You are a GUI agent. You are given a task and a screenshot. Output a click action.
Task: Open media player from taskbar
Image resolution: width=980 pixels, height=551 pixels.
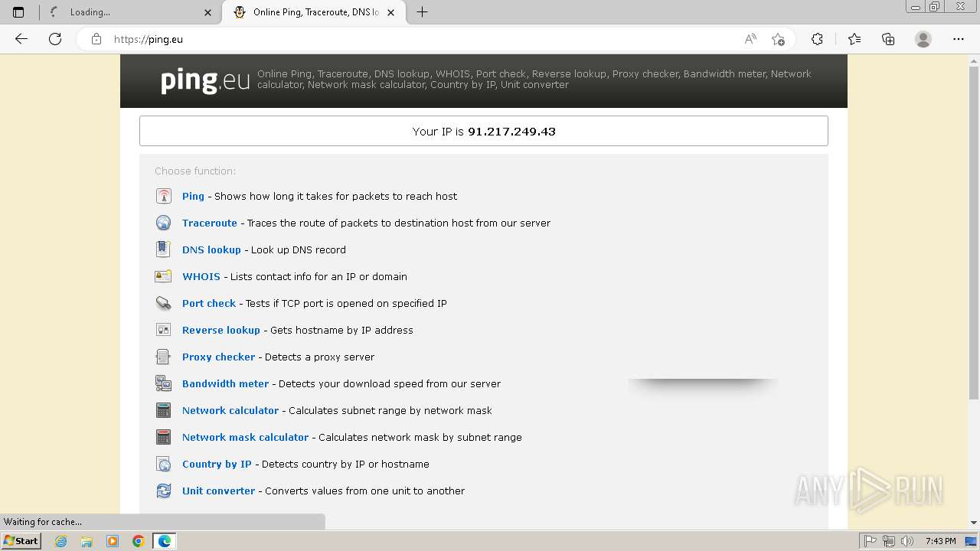(x=113, y=541)
